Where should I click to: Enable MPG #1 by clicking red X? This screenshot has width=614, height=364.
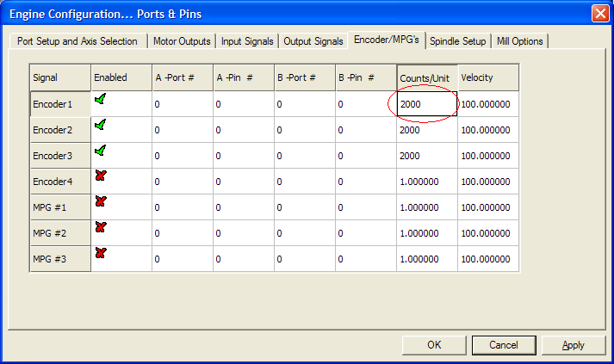[x=101, y=202]
